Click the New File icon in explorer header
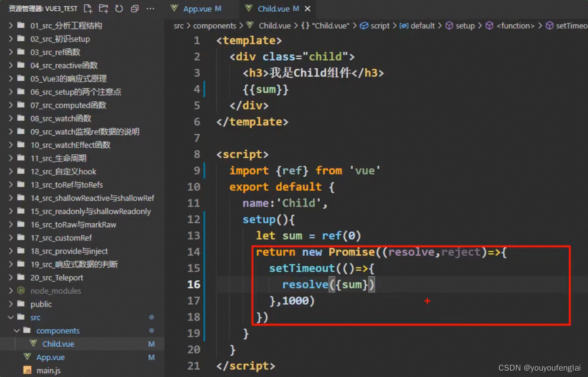The height and width of the screenshot is (377, 588). (88, 9)
